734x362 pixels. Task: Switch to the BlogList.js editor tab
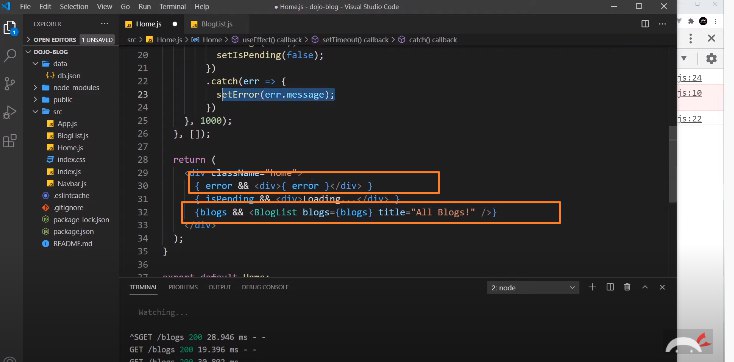click(216, 24)
